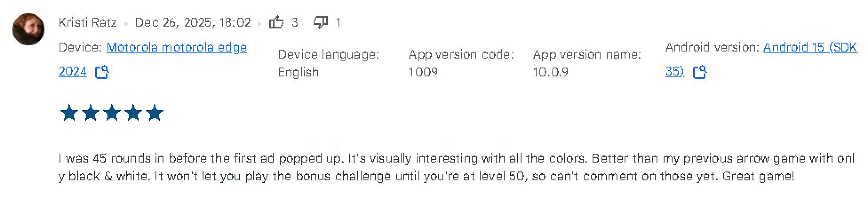The width and height of the screenshot is (868, 199).
Task: Click the reviewer name Kristi Ratz
Action: point(88,23)
